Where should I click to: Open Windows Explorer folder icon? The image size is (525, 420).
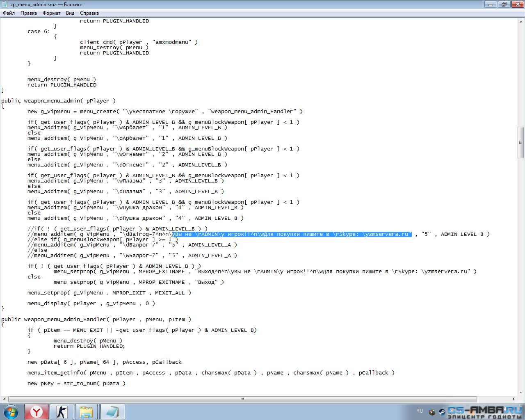87,412
